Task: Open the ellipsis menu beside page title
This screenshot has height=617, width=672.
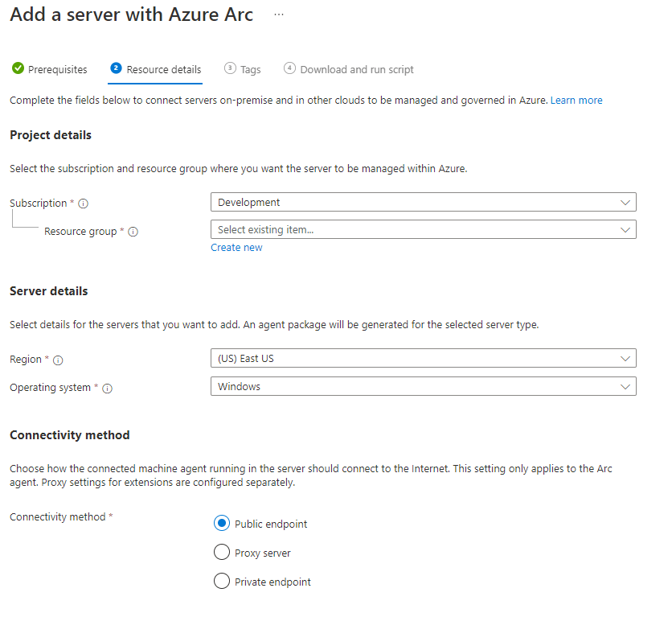Action: point(279,15)
